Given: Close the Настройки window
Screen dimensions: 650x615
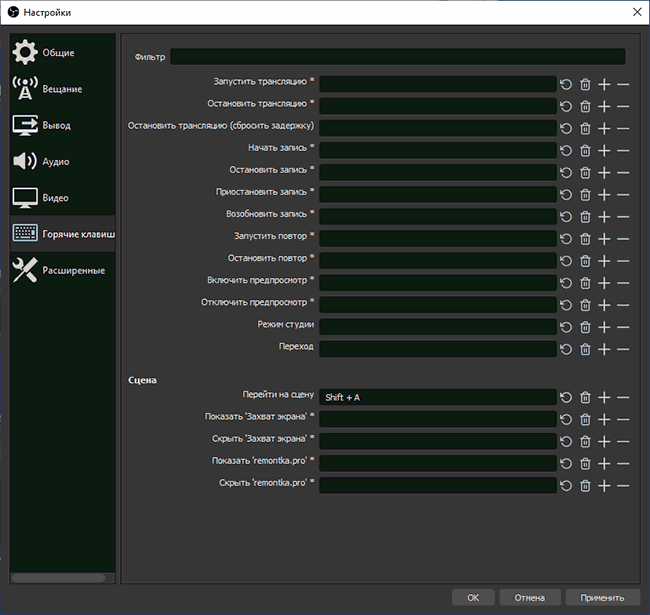Looking at the screenshot, I should [x=637, y=12].
